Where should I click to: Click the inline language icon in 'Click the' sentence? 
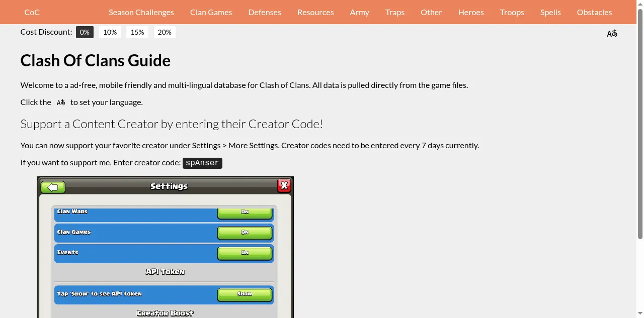[x=61, y=102]
